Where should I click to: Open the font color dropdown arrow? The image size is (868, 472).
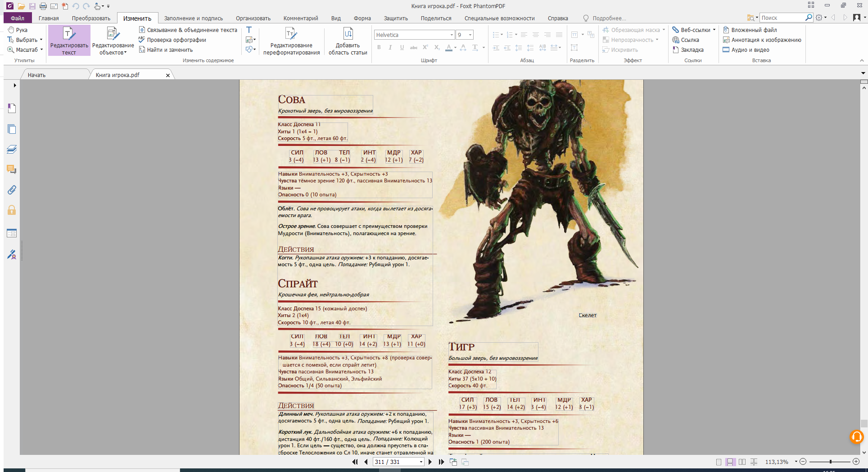click(x=455, y=47)
